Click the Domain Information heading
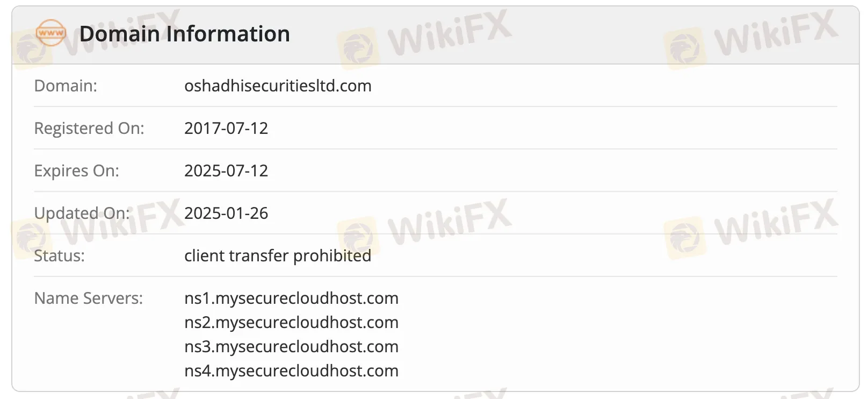 point(184,34)
